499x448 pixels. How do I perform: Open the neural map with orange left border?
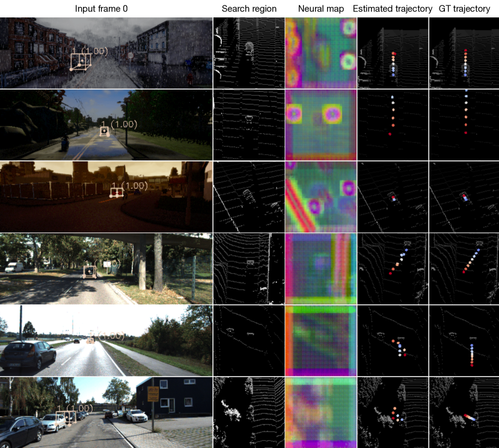(321, 341)
